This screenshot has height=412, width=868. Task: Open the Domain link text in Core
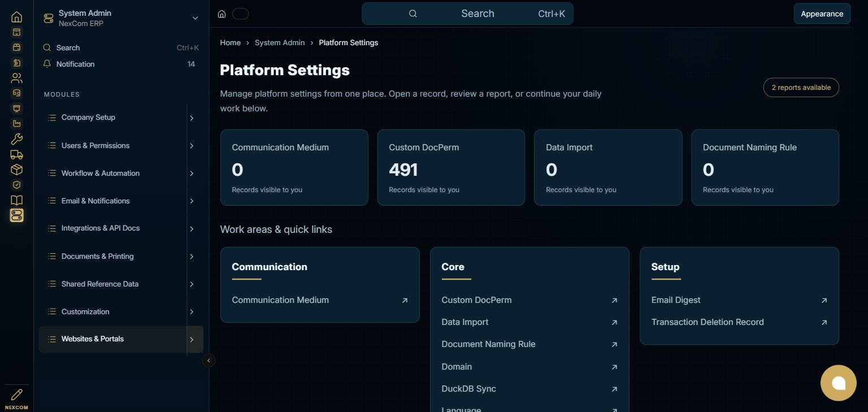[x=457, y=367]
